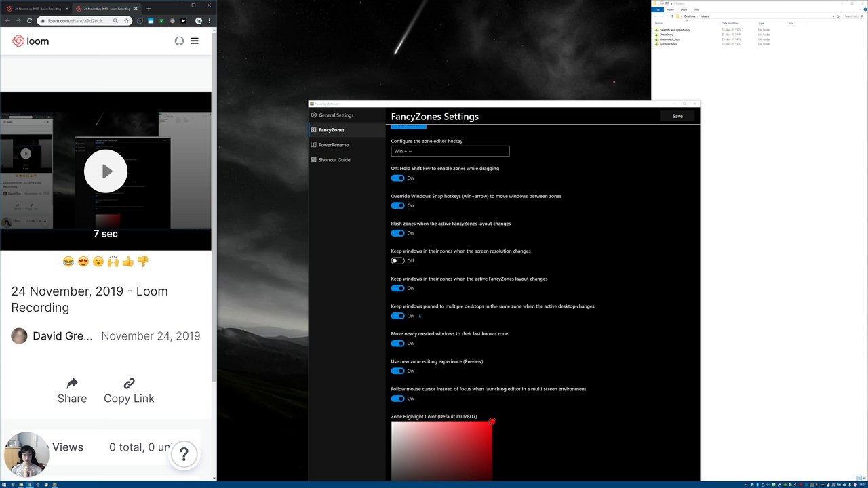Sort files by the Name column

(658, 23)
